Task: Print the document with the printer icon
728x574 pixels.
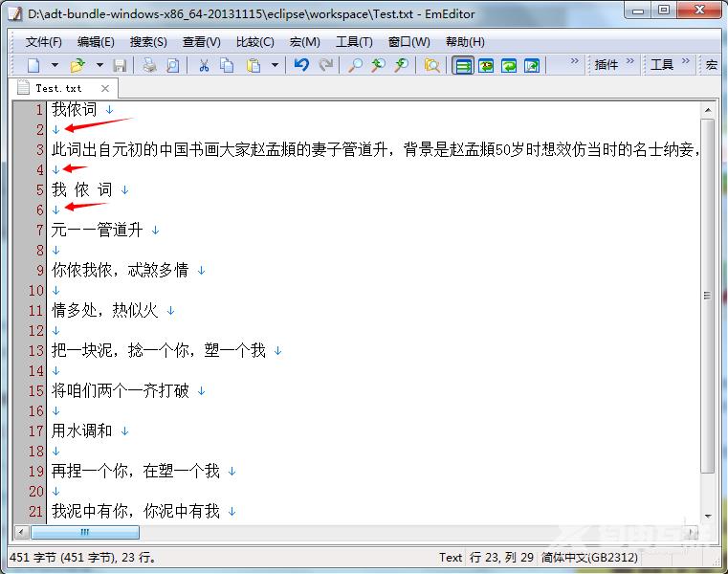Action: tap(149, 65)
